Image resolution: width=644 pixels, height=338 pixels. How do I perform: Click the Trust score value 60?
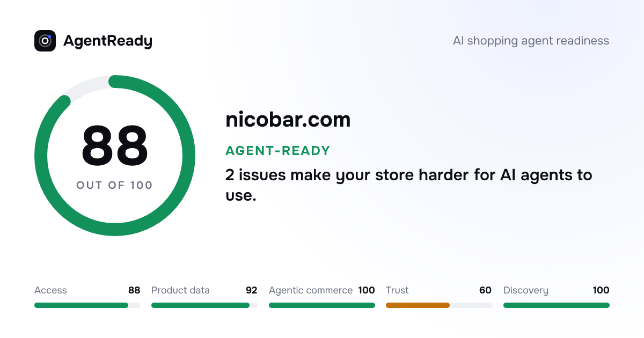[x=485, y=290]
